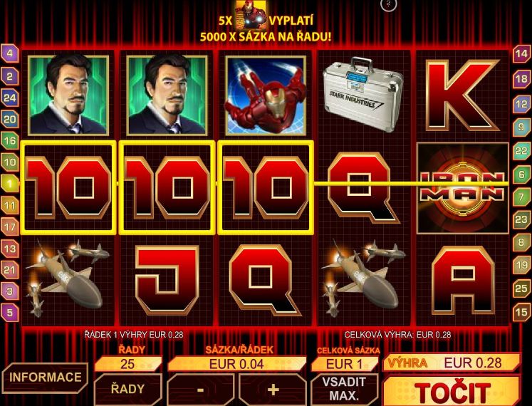Select payline 14 marker on right
This screenshot has width=532, height=406.
[521, 53]
